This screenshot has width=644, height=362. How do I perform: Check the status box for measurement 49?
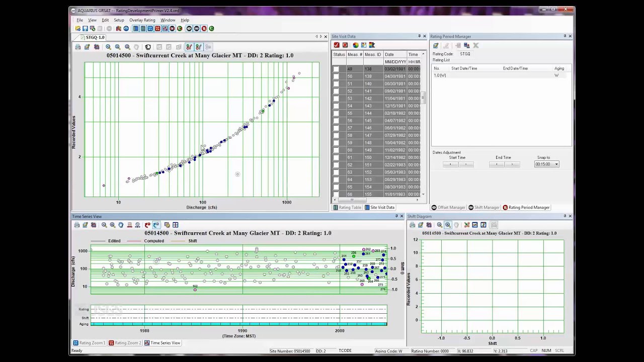[336, 69]
